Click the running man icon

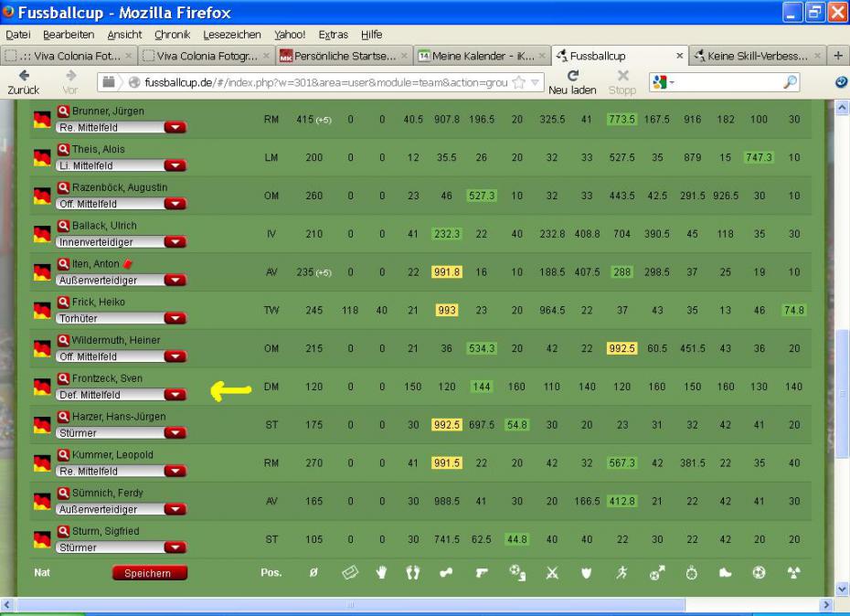tap(621, 574)
